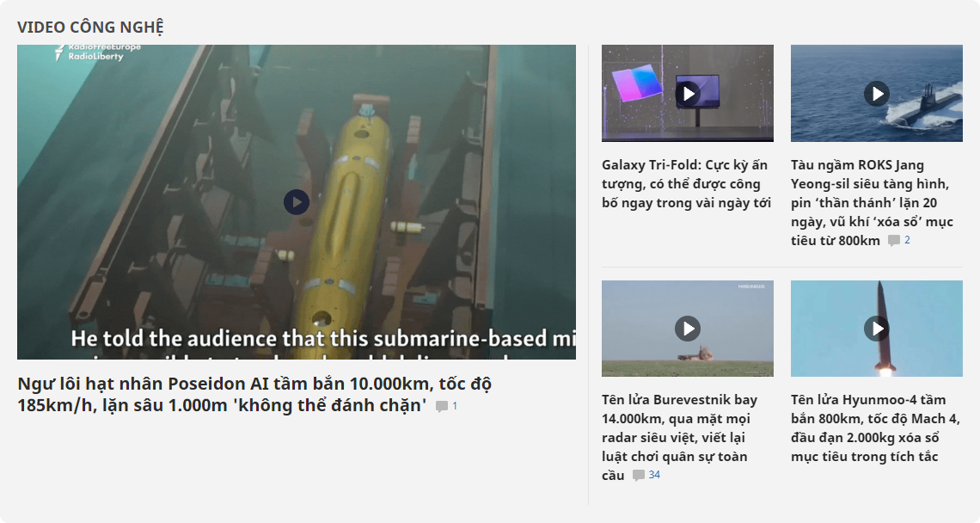Play the Hyunmoo-4 missile video

[x=876, y=329]
